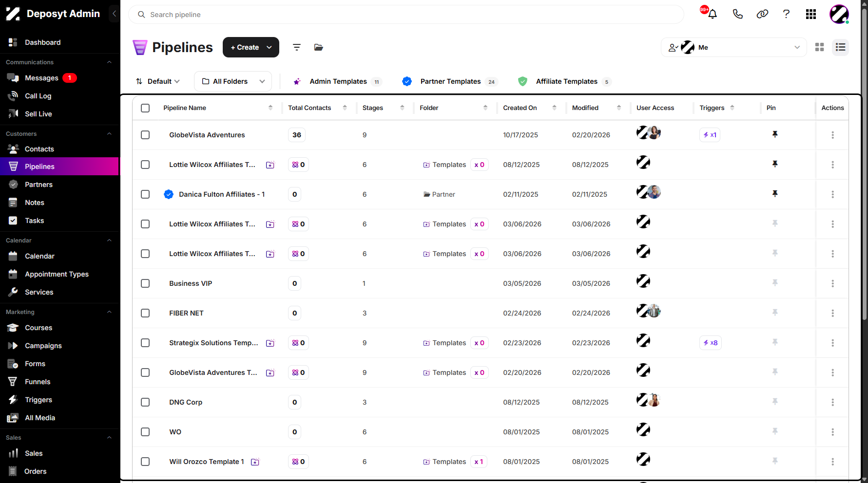
Task: Check the WO row checkbox
Action: coord(145,432)
